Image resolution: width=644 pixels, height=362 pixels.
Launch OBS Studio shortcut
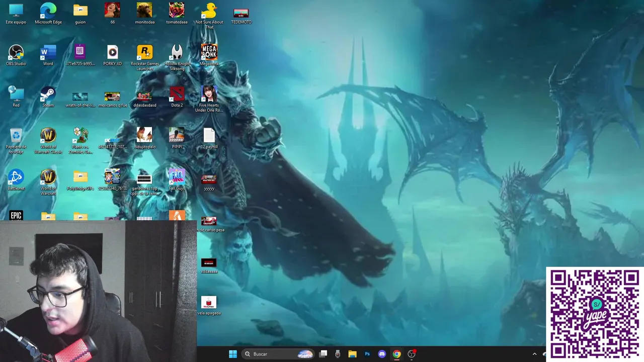pos(16,55)
